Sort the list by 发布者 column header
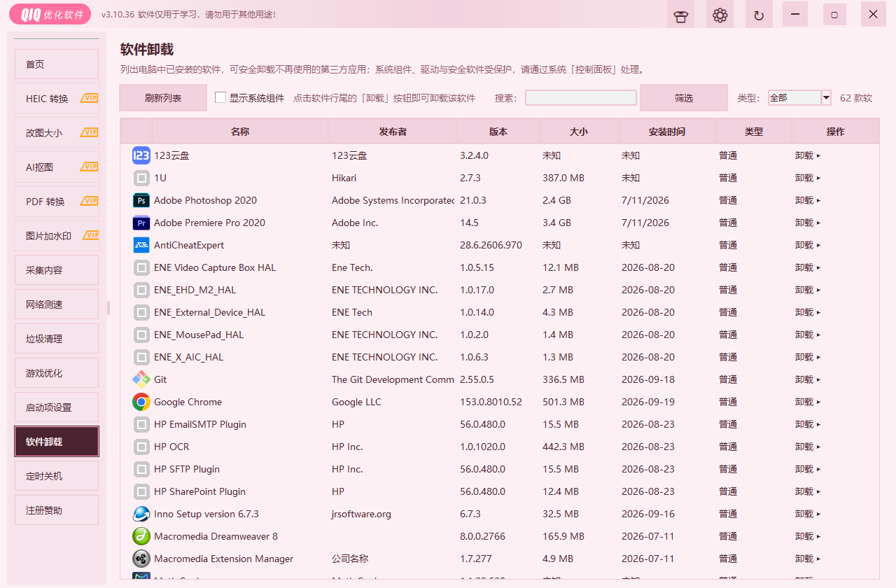The width and height of the screenshot is (896, 588). coord(393,132)
